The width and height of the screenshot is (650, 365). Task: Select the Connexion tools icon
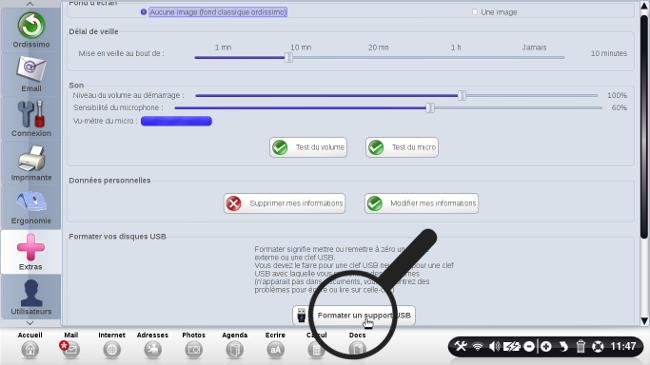31,119
